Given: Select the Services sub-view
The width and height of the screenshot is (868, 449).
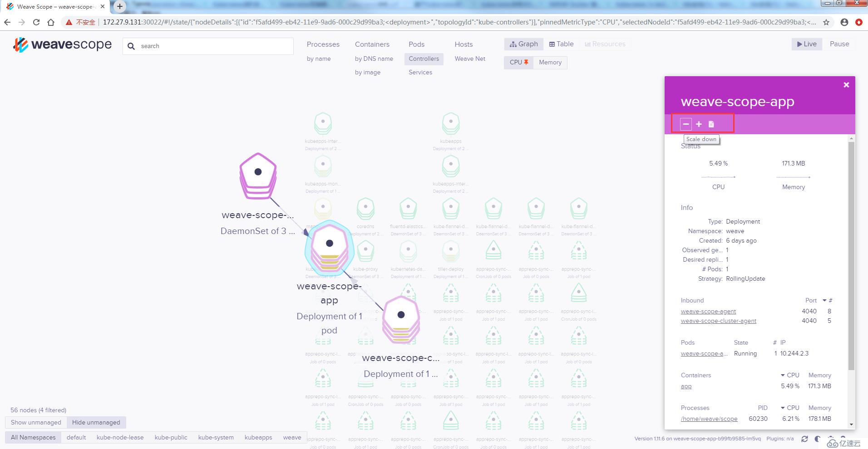Looking at the screenshot, I should pyautogui.click(x=420, y=73).
